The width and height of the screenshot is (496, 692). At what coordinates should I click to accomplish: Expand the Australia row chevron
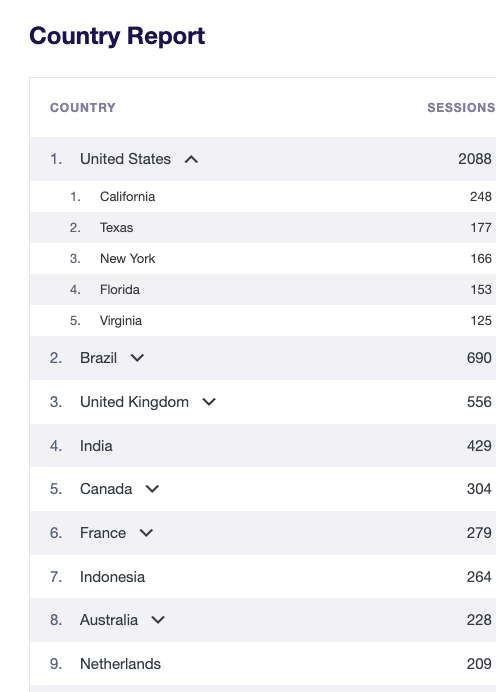tap(158, 620)
